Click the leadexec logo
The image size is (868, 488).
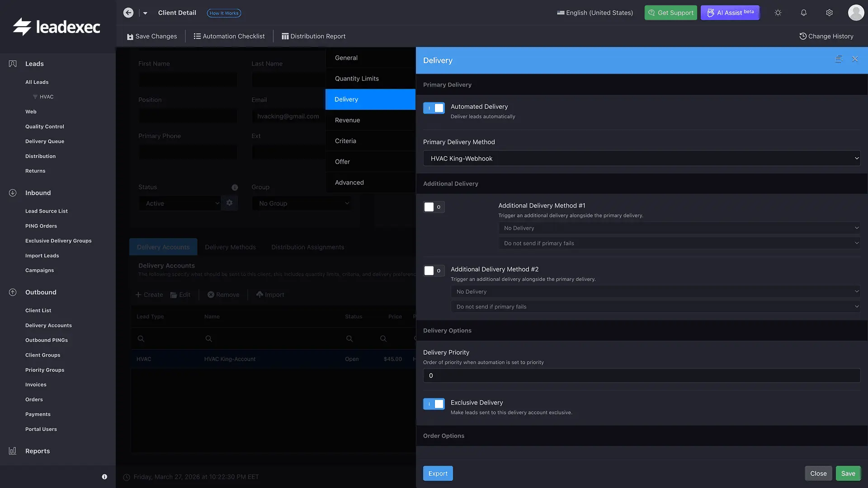point(57,27)
